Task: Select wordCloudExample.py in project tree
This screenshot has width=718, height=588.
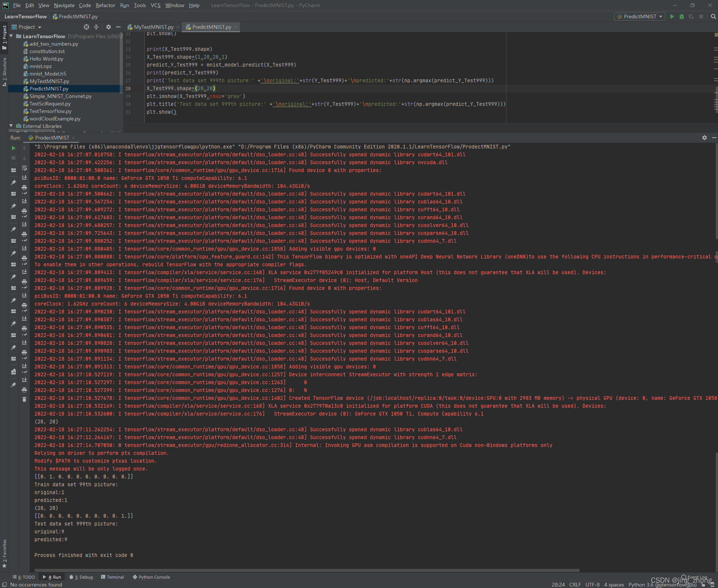Action: tap(55, 119)
